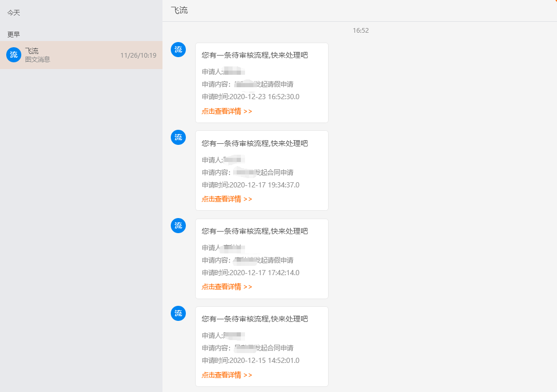View details of the 17:42:14 leave request
The height and width of the screenshot is (392, 557).
[x=227, y=287]
